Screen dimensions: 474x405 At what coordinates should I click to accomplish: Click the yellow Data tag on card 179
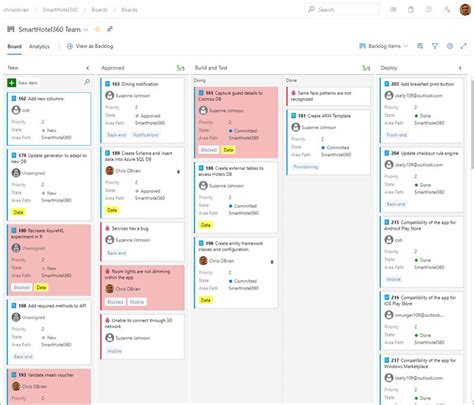pyautogui.click(x=19, y=212)
